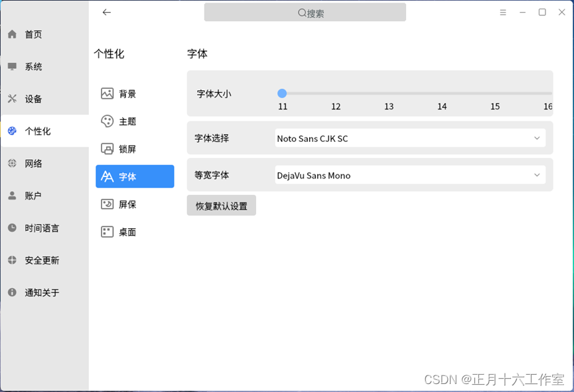The image size is (574, 392).
Task: Click the monitor icon beside 系统
Action: click(x=12, y=66)
